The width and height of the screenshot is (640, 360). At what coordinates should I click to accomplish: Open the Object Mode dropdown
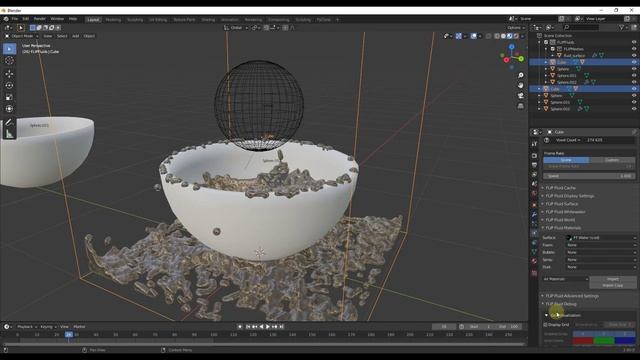click(x=22, y=36)
